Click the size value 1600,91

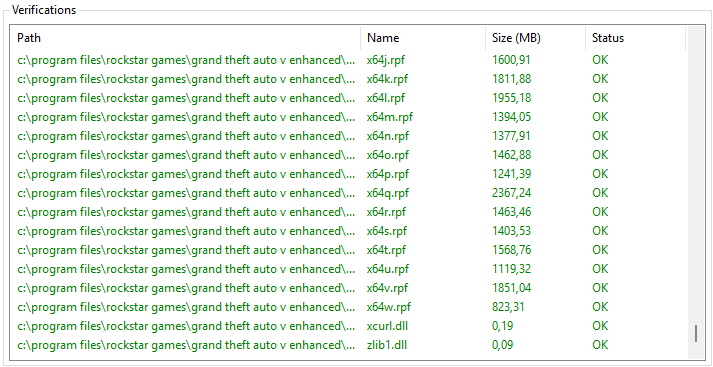tap(511, 60)
